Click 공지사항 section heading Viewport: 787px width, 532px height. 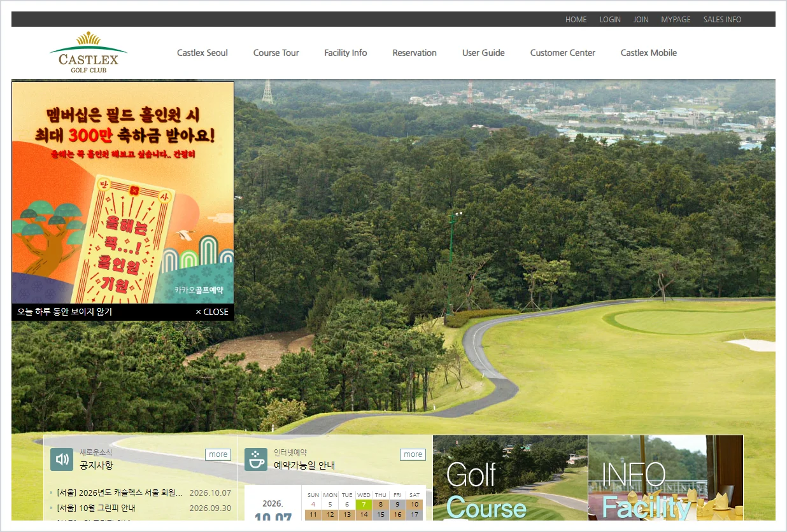pyautogui.click(x=96, y=465)
